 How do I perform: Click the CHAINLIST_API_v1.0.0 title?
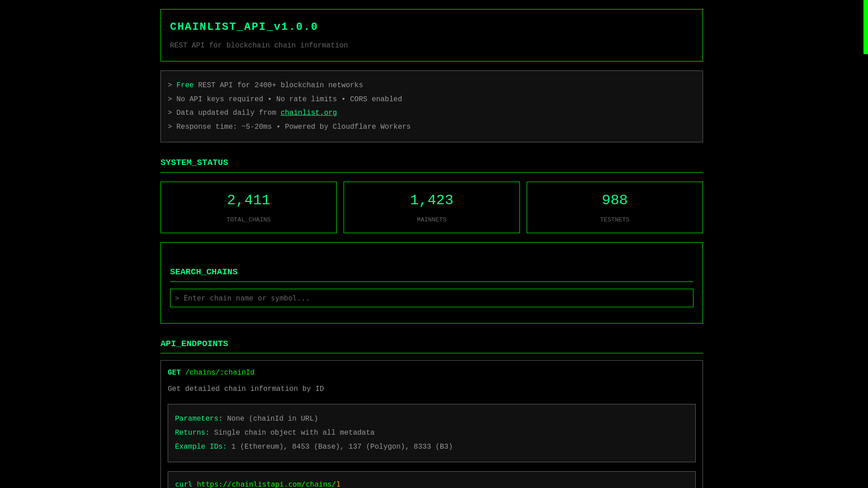click(x=244, y=27)
